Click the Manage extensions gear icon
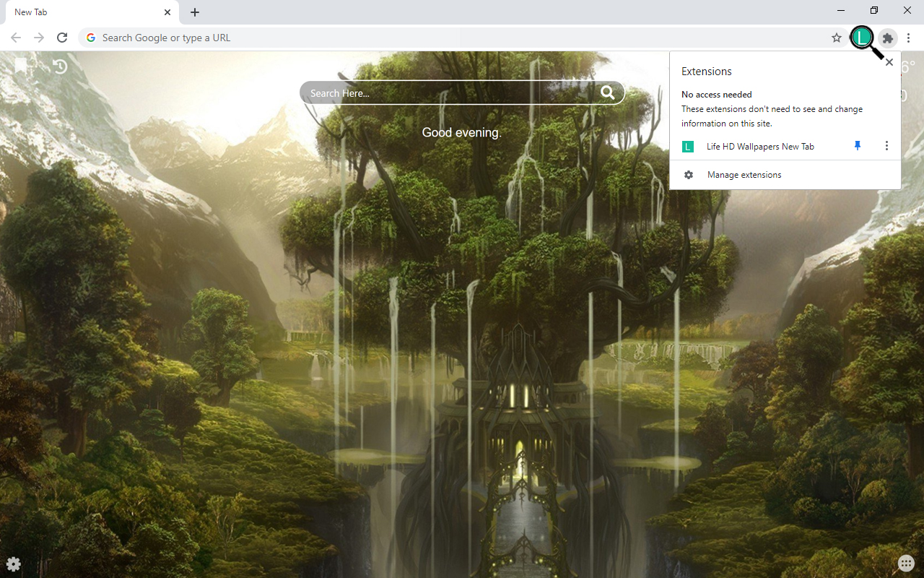The height and width of the screenshot is (578, 924). 689,175
